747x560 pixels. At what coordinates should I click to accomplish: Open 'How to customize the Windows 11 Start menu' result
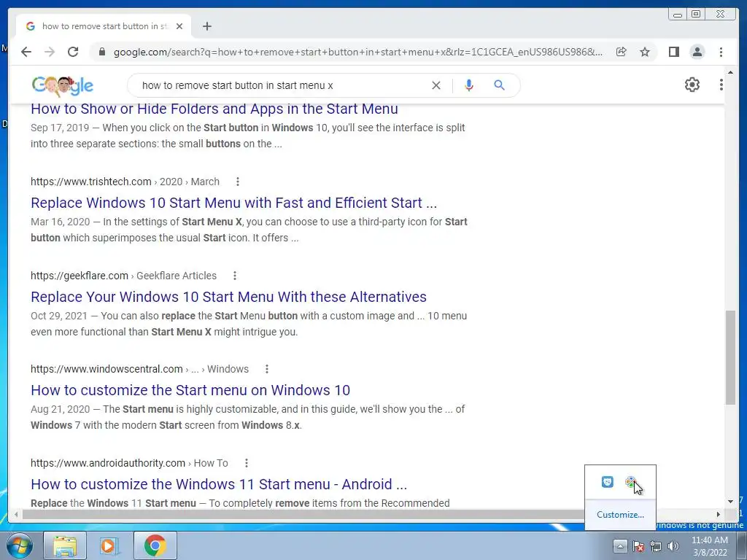[x=219, y=484]
